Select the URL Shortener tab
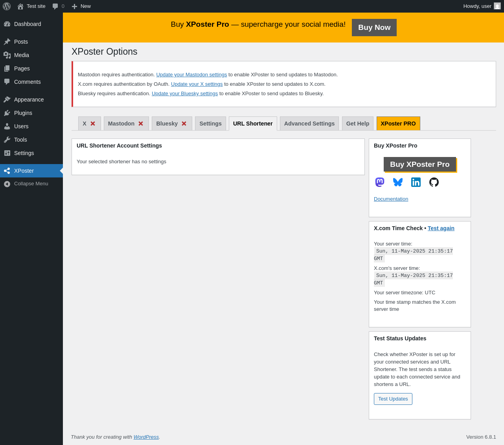The width and height of the screenshot is (504, 445). coord(253,124)
